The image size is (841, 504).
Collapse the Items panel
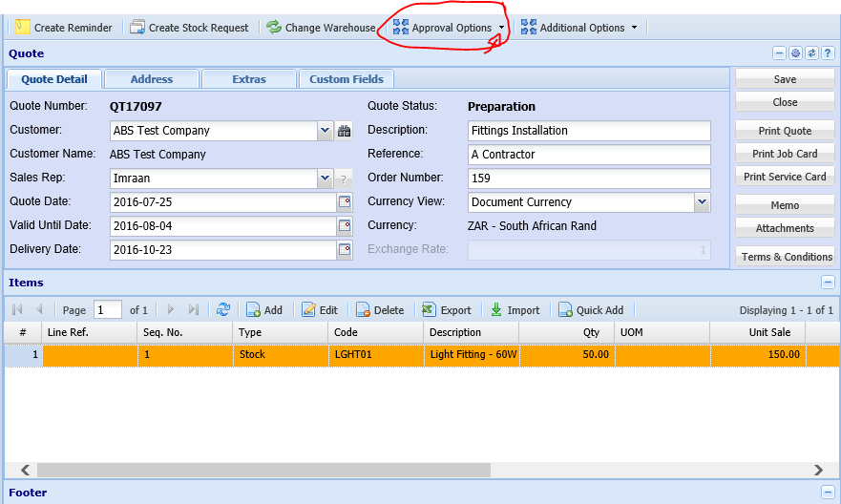click(x=828, y=283)
